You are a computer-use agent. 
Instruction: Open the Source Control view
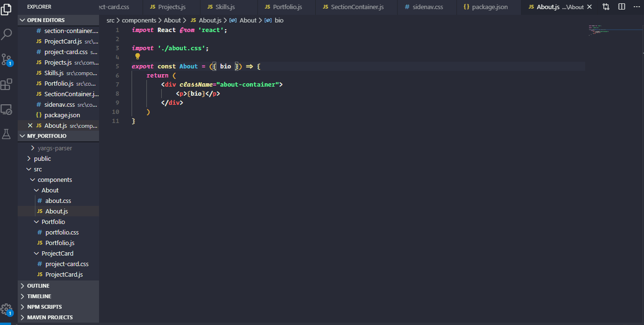6,59
